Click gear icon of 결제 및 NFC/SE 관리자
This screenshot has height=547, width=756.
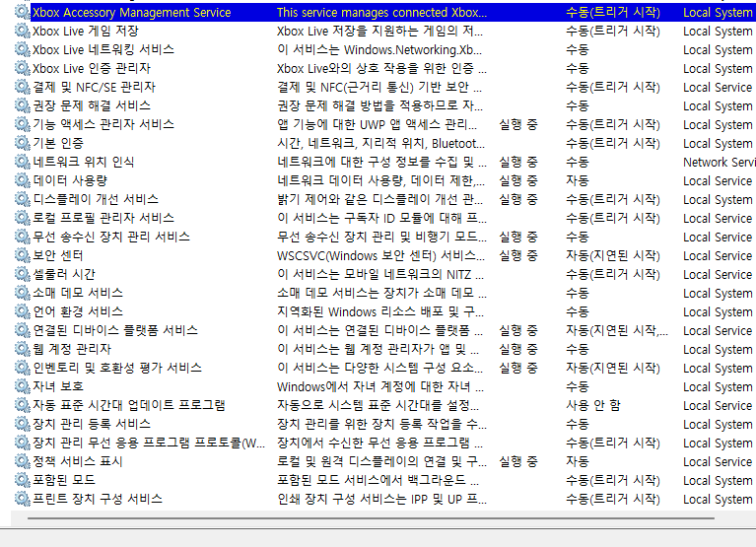23,87
